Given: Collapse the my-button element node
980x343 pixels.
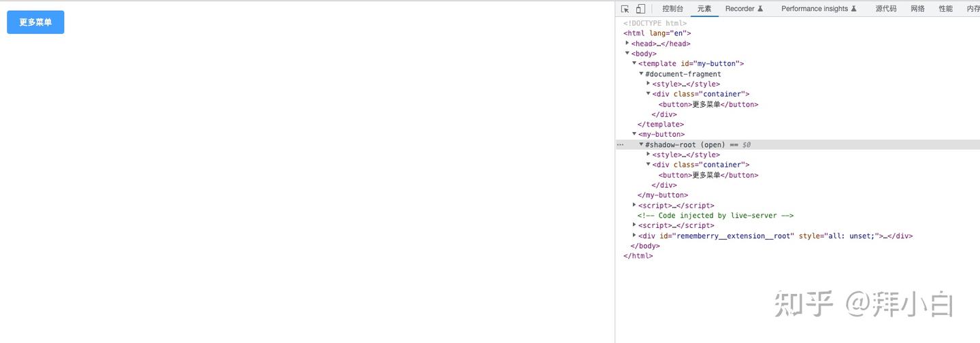Looking at the screenshot, I should (634, 134).
